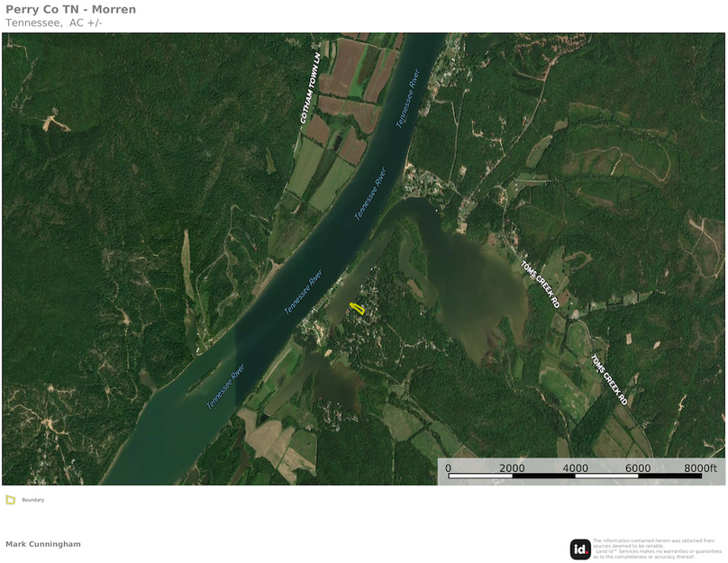Screen dimensions: 728x563
Task: Click the 2000 mark on the scale bar
Action: point(512,468)
